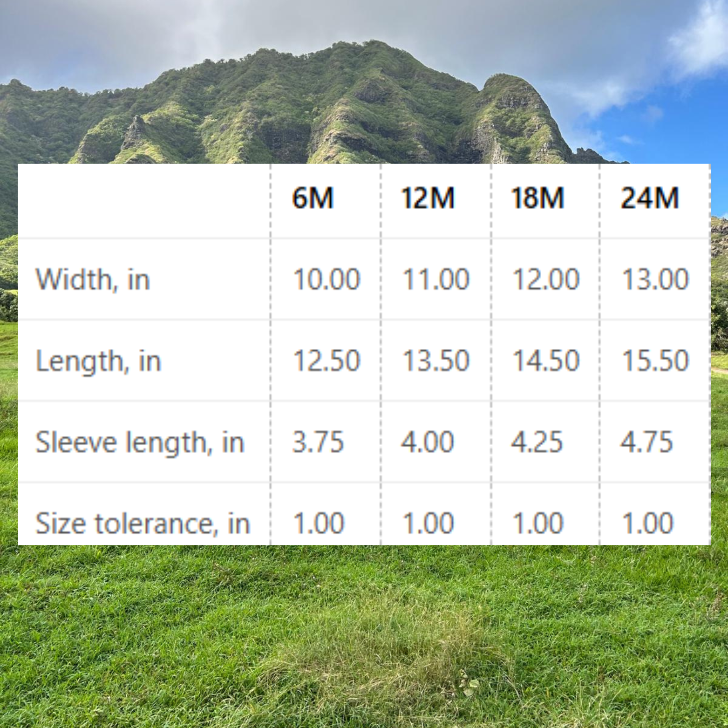Select the 12.50 length cell
The image size is (728, 728).
point(327,361)
